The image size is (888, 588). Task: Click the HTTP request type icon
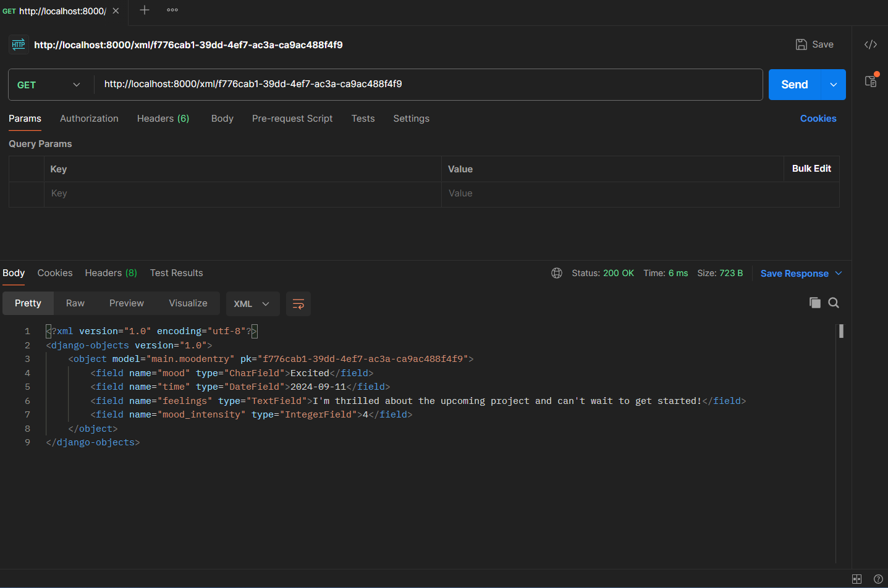point(19,44)
